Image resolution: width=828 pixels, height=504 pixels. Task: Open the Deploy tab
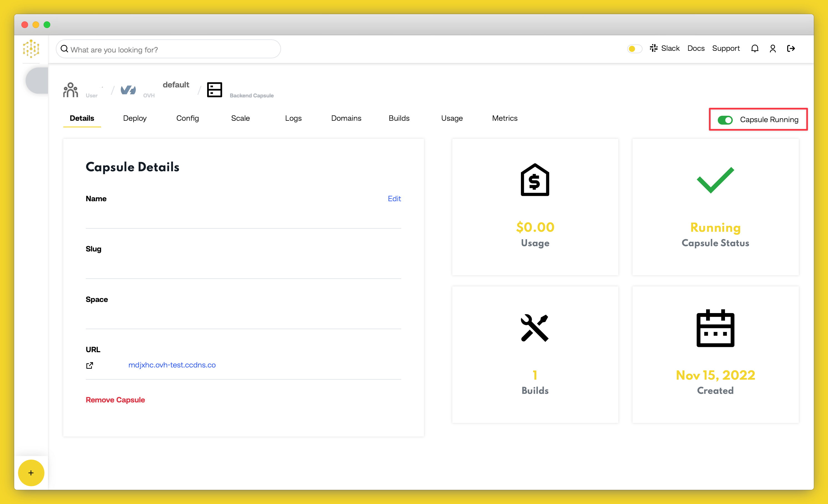coord(135,118)
